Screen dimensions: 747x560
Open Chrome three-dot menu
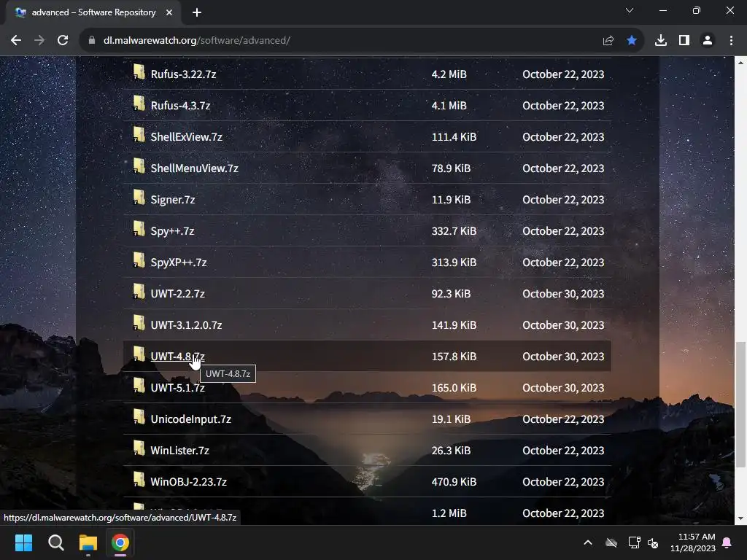[731, 41]
